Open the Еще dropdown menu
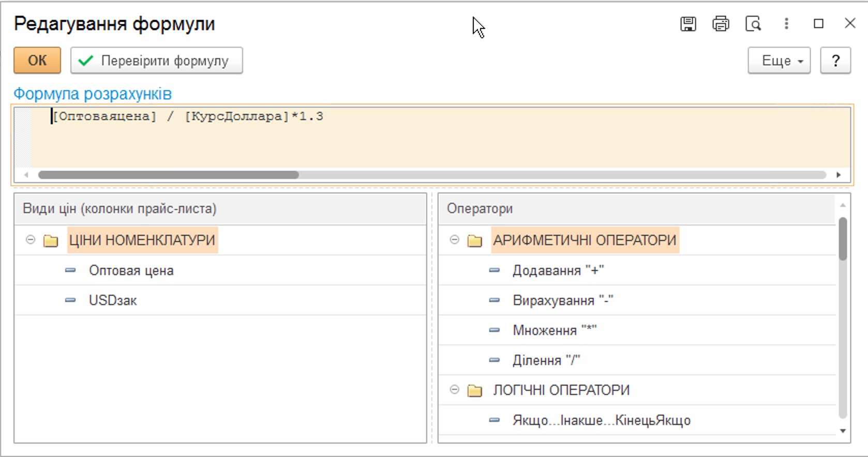Screen dimensions: 868x457 [x=779, y=61]
